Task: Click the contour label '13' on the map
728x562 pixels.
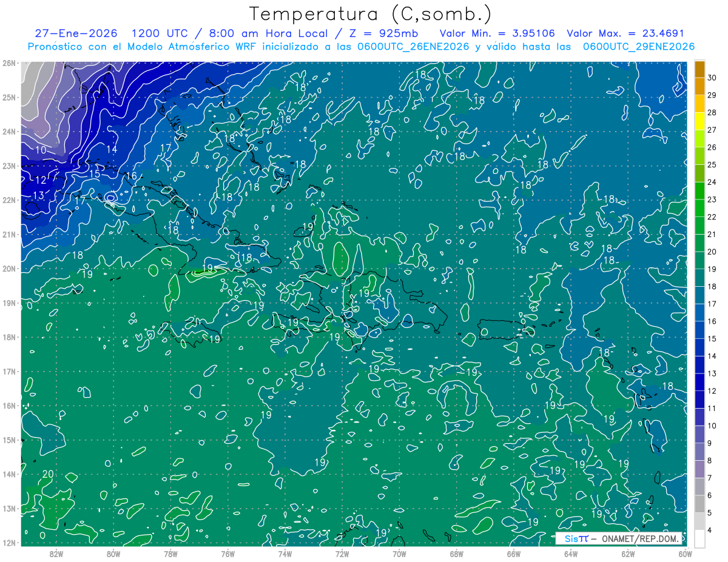Action: (38, 195)
